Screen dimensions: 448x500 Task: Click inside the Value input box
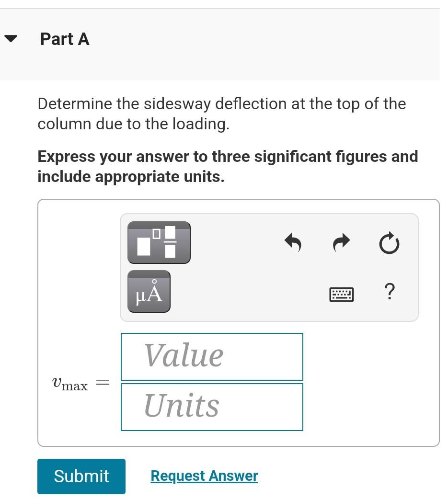tap(212, 356)
